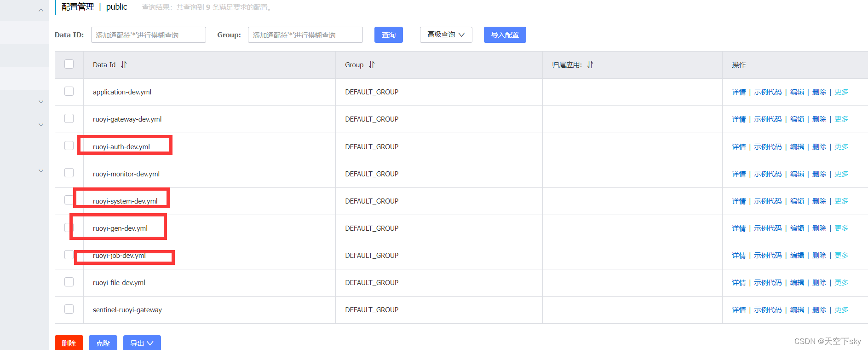Click 编辑 for ruoyi-file-dev.yml
This screenshot has width=868, height=350.
click(797, 283)
